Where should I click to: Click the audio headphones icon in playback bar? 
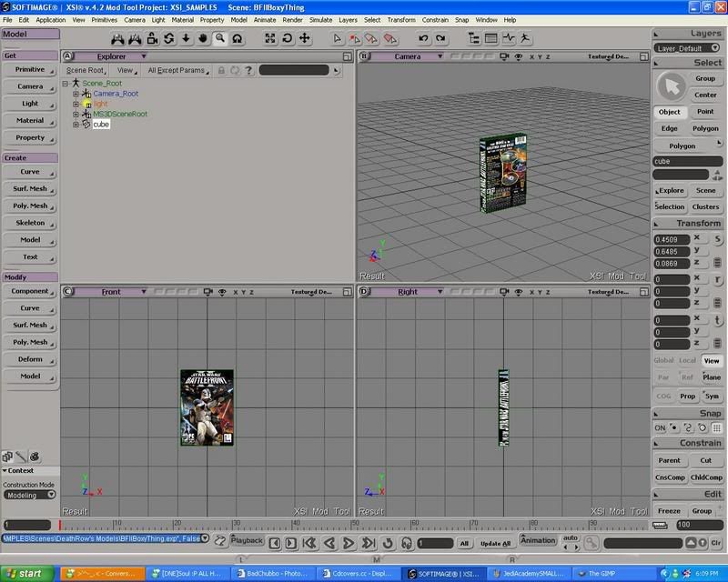tap(407, 543)
